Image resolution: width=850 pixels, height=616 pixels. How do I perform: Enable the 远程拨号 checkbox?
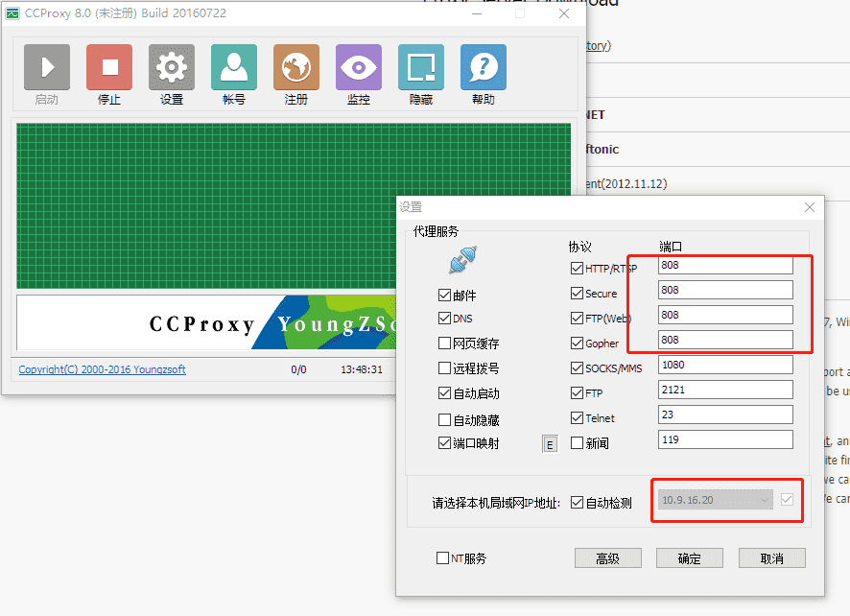(444, 368)
